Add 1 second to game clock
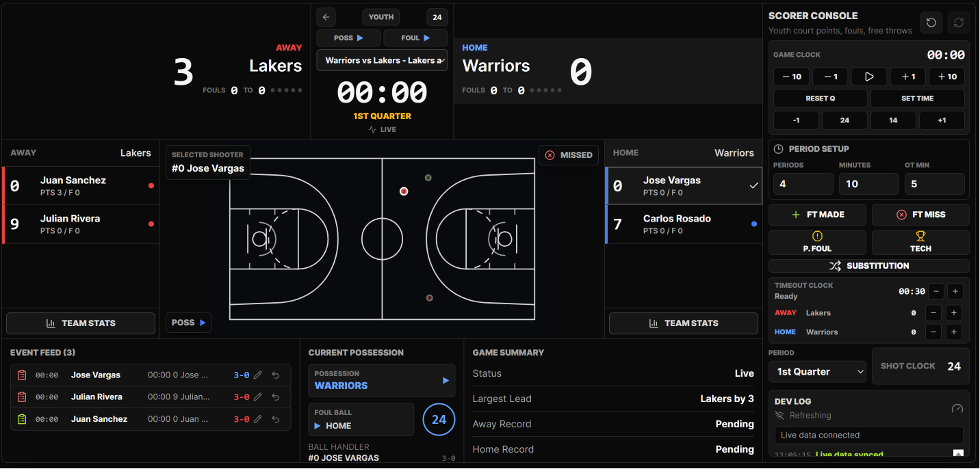 pos(908,77)
